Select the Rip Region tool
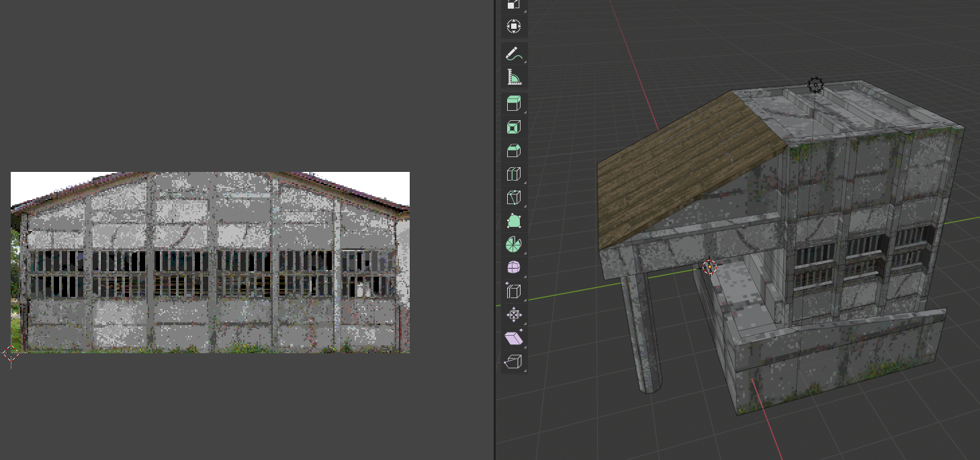The width and height of the screenshot is (980, 460). tap(514, 362)
